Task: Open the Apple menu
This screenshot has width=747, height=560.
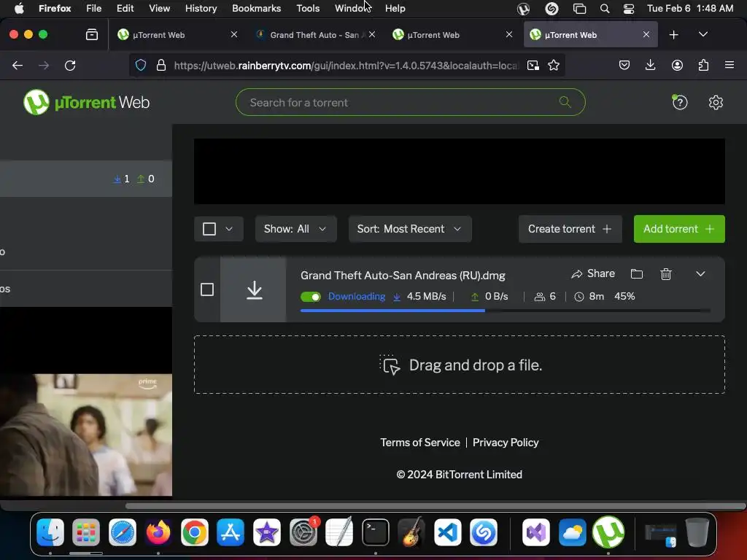Action: [19, 8]
